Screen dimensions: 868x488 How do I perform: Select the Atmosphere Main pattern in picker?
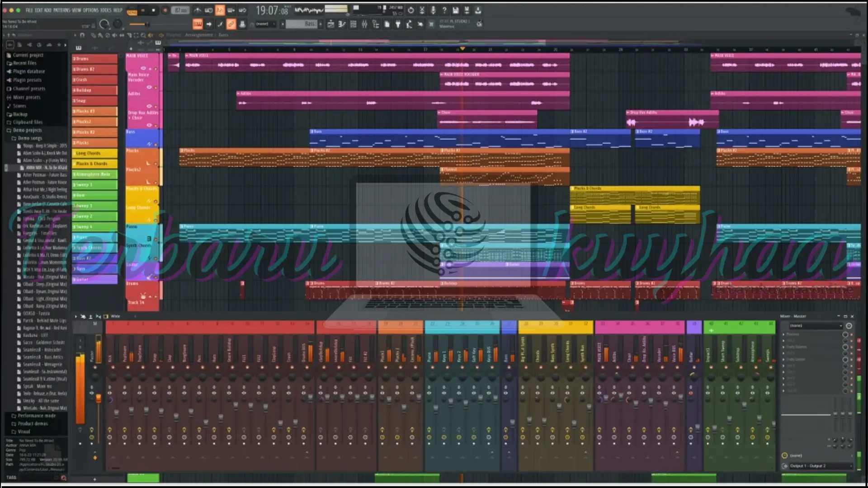point(94,174)
